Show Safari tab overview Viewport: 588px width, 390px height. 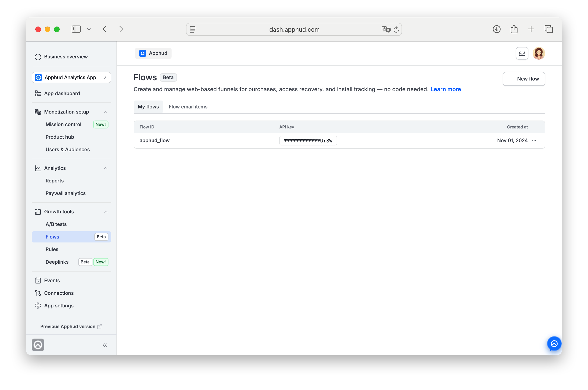549,29
